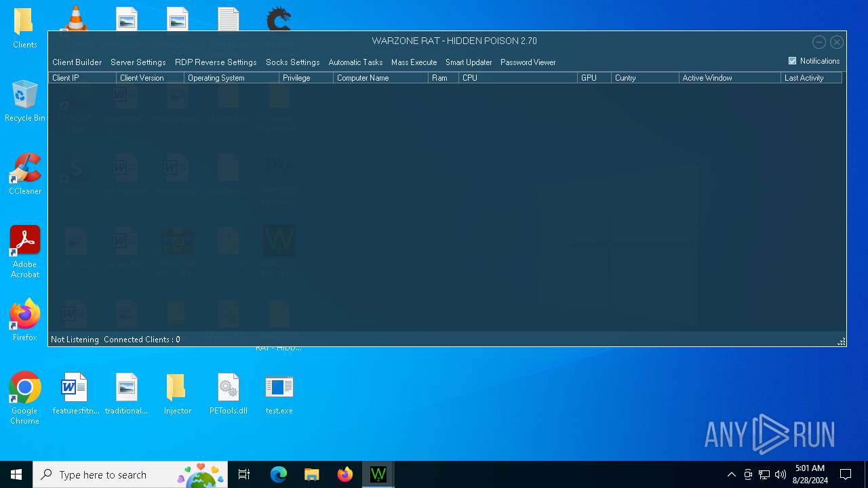The height and width of the screenshot is (488, 868).
Task: Select the Google Chrome desktop shortcut
Action: click(x=24, y=399)
